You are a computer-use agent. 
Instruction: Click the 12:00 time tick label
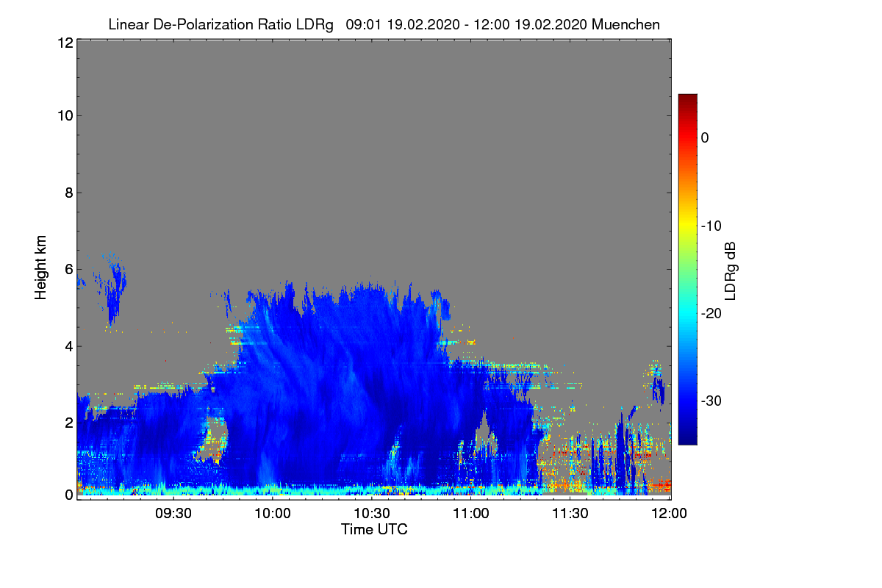point(670,513)
